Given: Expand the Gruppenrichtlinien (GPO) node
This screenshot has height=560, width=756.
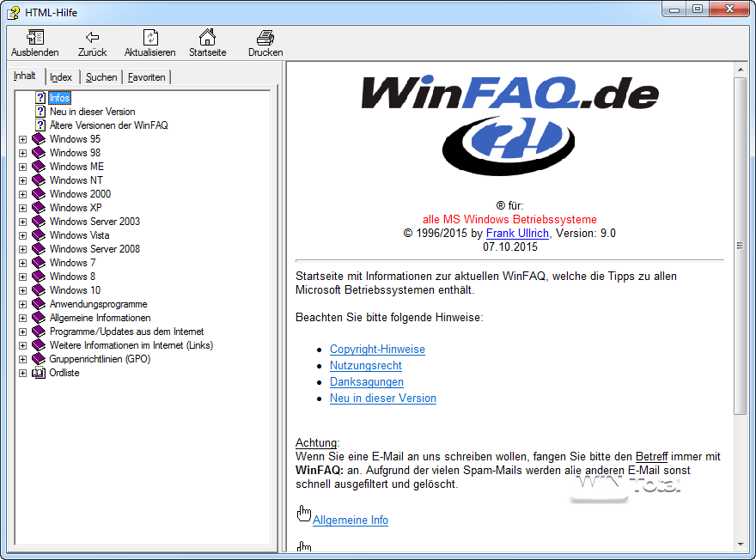Looking at the screenshot, I should (22, 360).
